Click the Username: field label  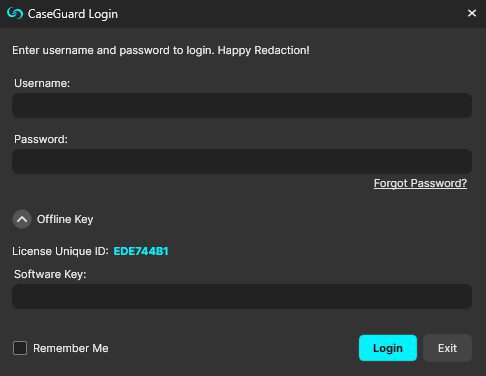coord(42,83)
